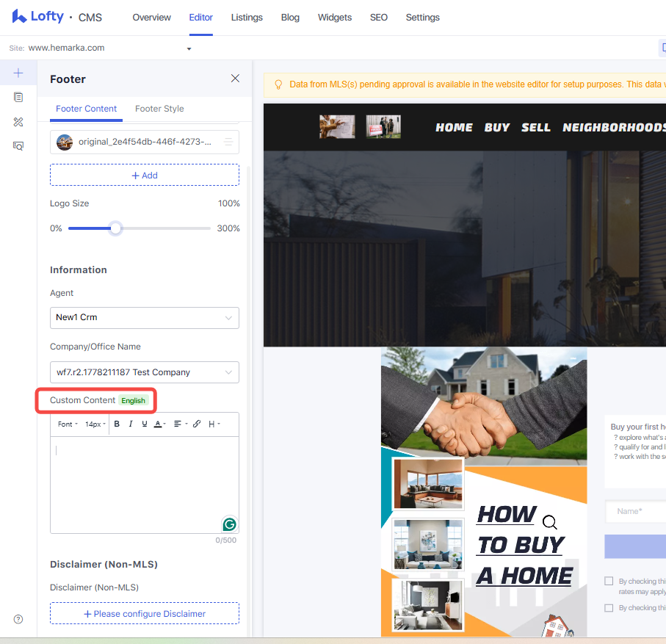The width and height of the screenshot is (666, 644).
Task: Click the second header logo thumbnail in preview
Action: pyautogui.click(x=383, y=126)
